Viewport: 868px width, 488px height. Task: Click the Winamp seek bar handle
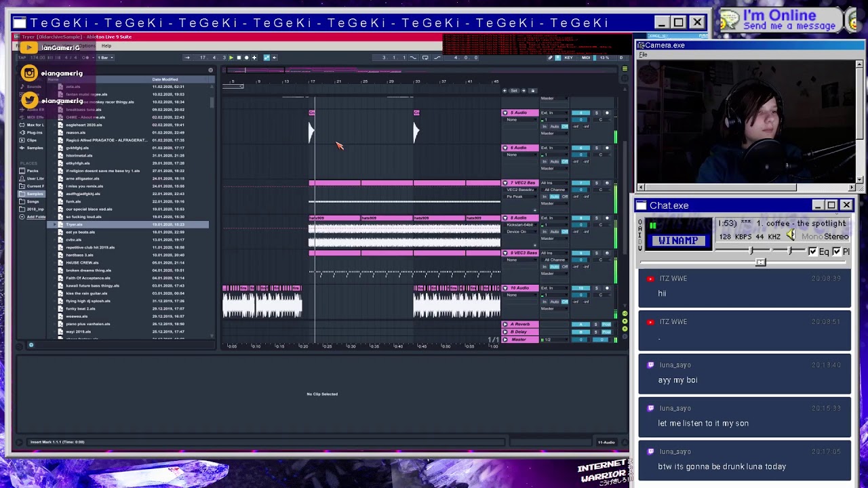760,262
